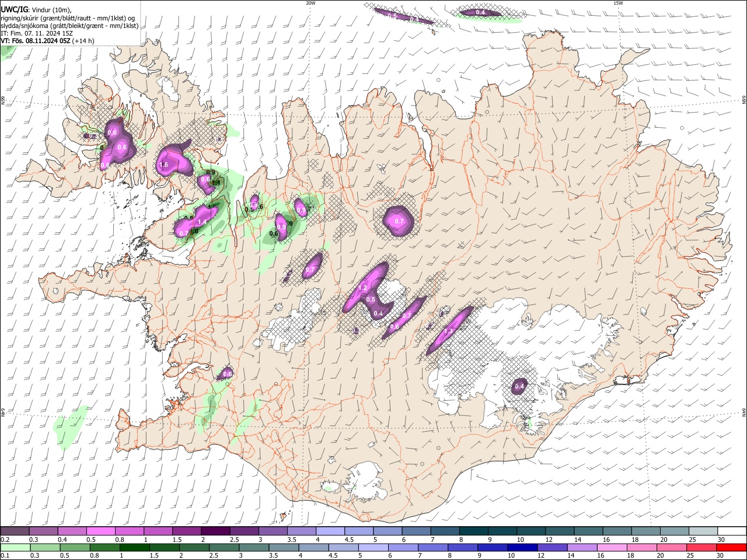Click the '(+14 h)' forecast offset text

tap(84, 41)
